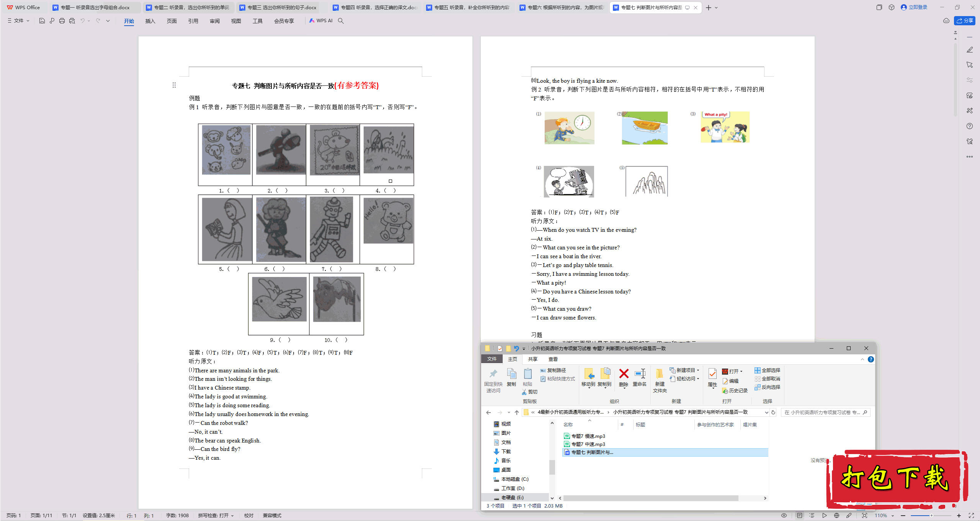Switch to the 专题一 document tab
The height and width of the screenshot is (521, 980).
95,7
